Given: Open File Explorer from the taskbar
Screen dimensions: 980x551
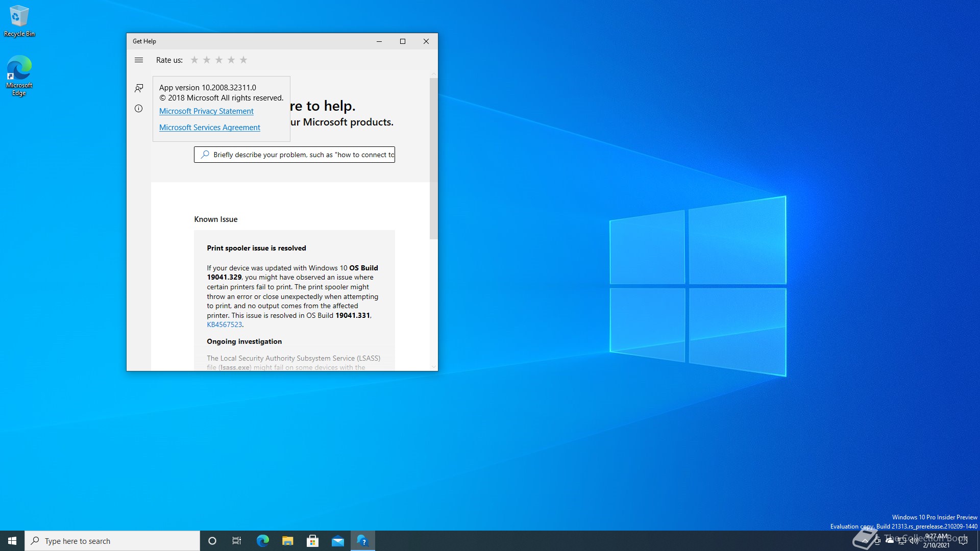Looking at the screenshot, I should (287, 541).
